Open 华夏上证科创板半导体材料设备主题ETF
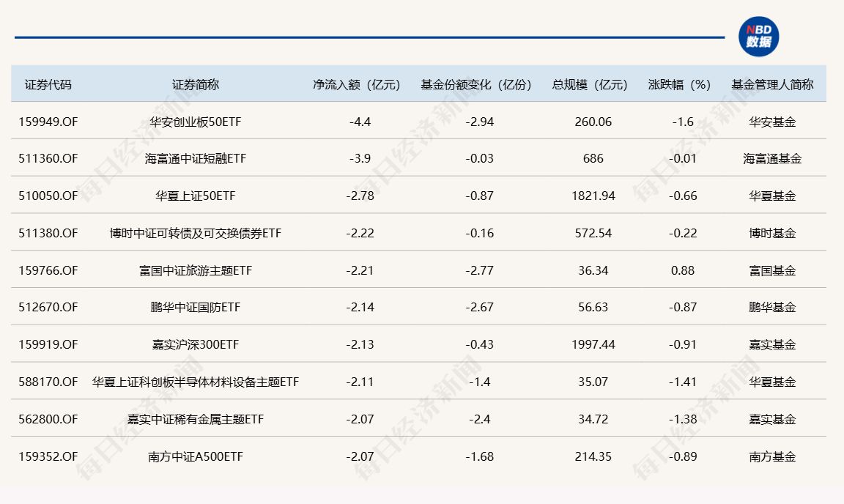 tap(196, 382)
